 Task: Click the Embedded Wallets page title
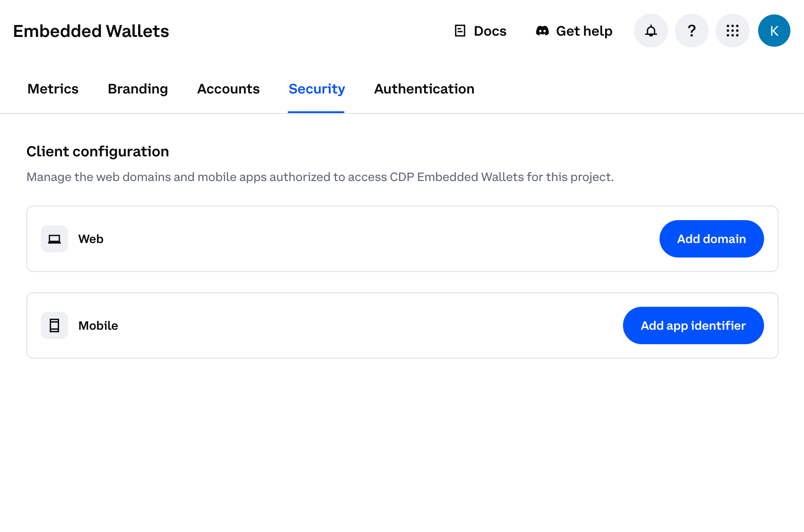(x=91, y=31)
